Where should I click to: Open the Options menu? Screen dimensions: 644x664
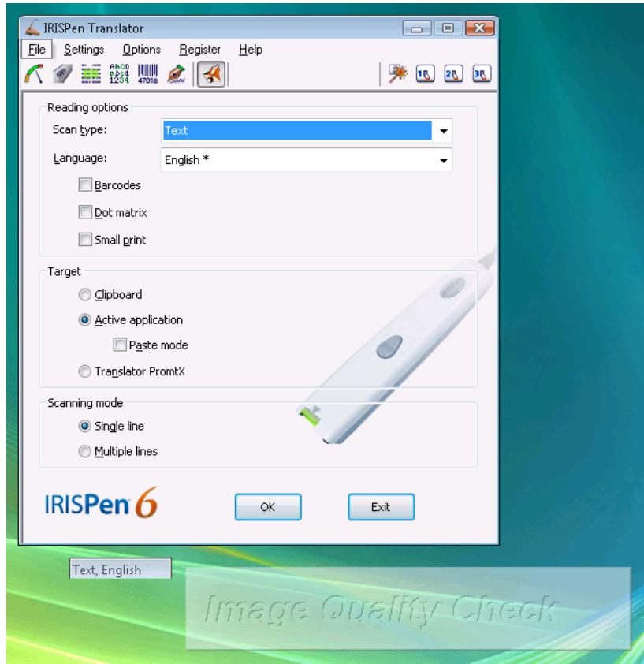pyautogui.click(x=141, y=50)
